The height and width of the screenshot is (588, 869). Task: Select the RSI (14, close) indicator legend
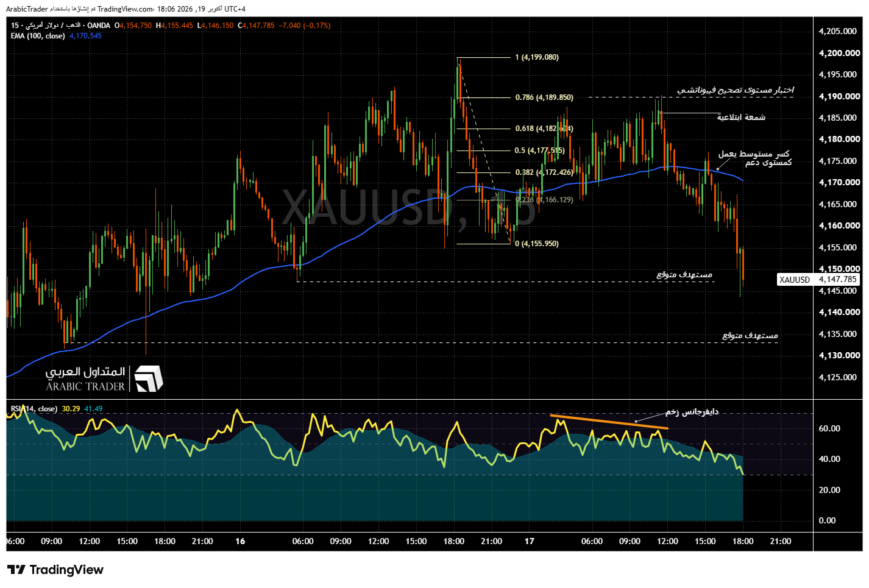[x=34, y=409]
